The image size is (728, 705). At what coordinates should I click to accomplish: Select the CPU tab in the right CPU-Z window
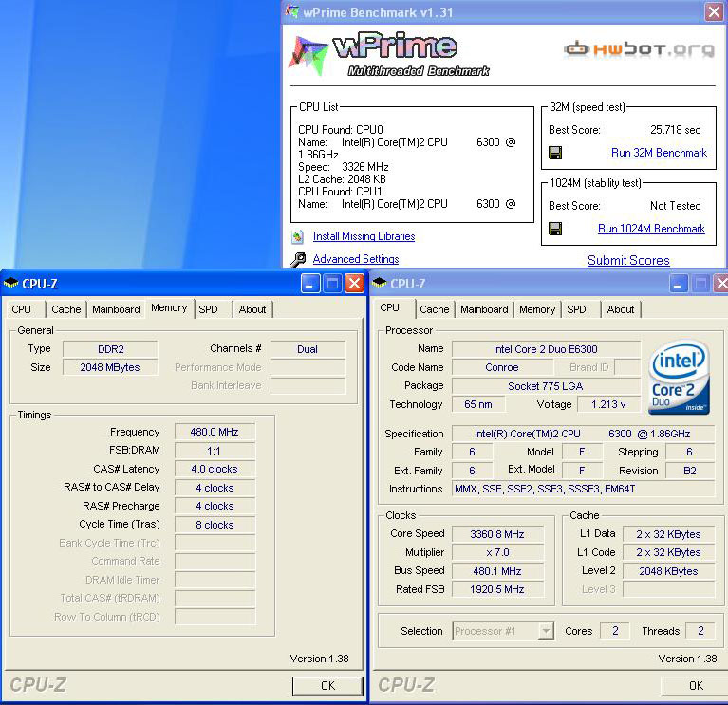coord(389,308)
